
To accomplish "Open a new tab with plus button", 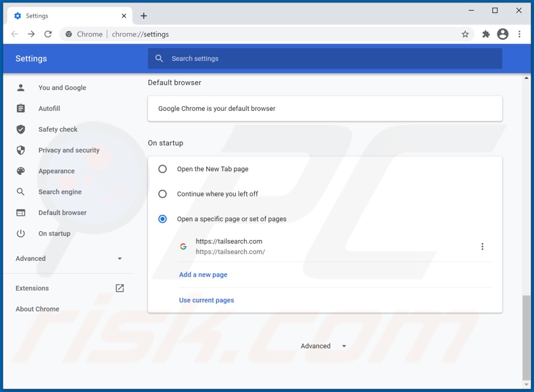I will [x=144, y=16].
